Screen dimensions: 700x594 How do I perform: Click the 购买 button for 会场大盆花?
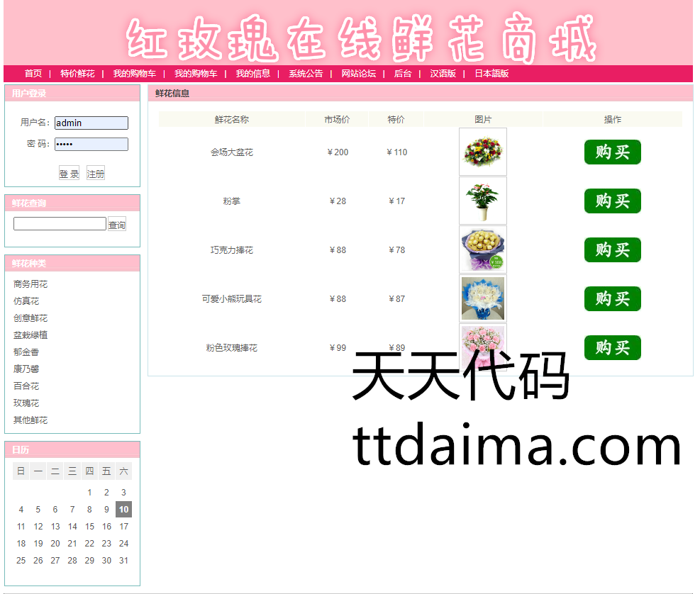pyautogui.click(x=612, y=152)
